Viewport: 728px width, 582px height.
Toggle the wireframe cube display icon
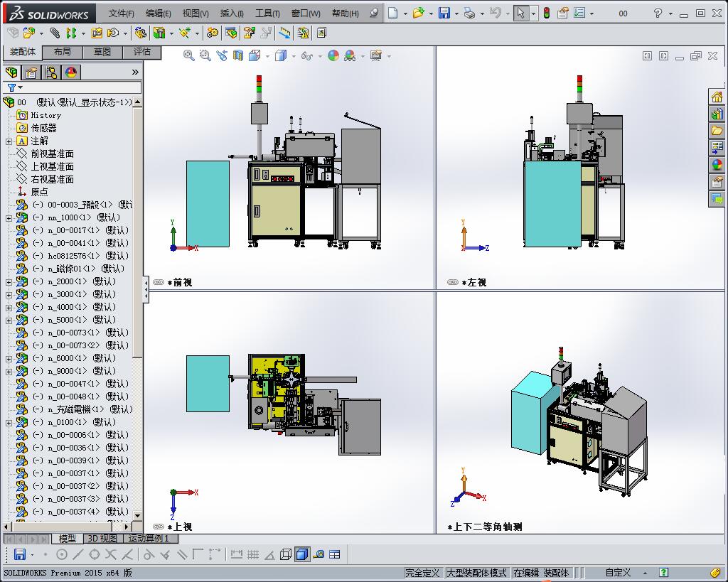(286, 554)
